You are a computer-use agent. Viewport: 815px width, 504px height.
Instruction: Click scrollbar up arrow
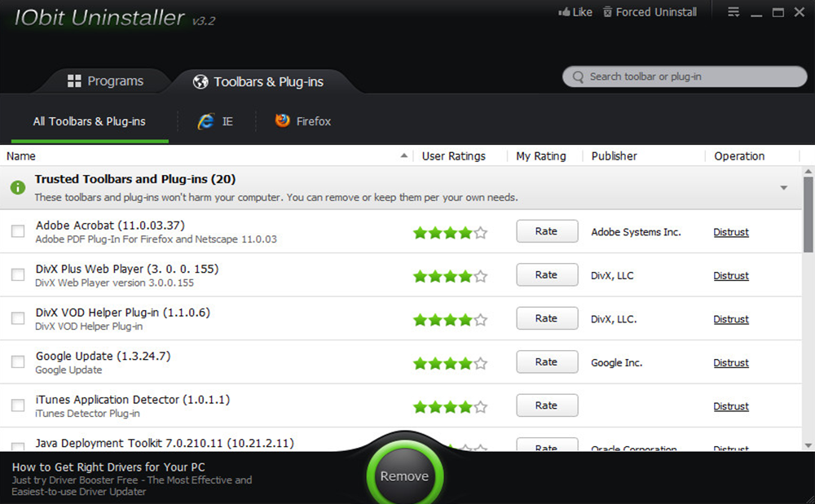point(808,171)
